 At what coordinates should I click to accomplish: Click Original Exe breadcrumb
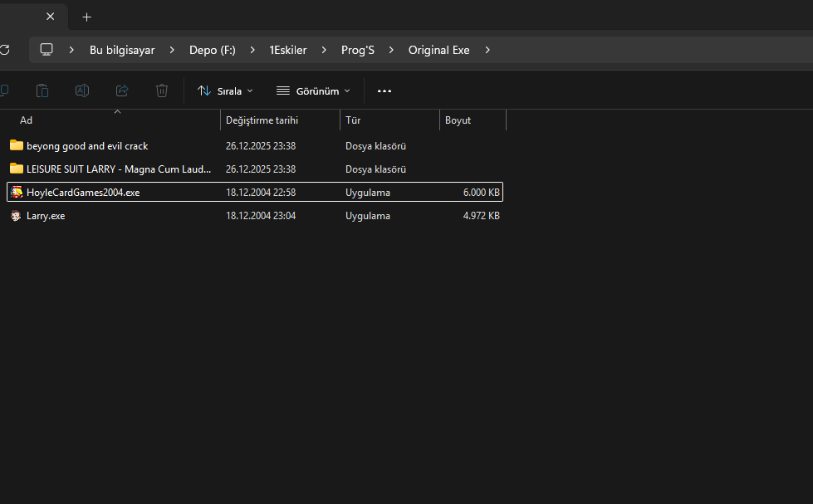coord(439,50)
